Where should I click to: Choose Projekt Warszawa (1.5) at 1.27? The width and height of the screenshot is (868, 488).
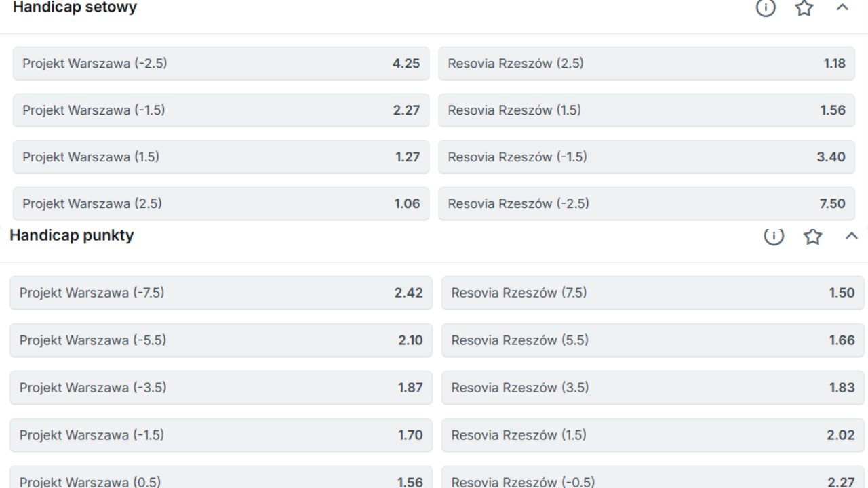tap(221, 157)
